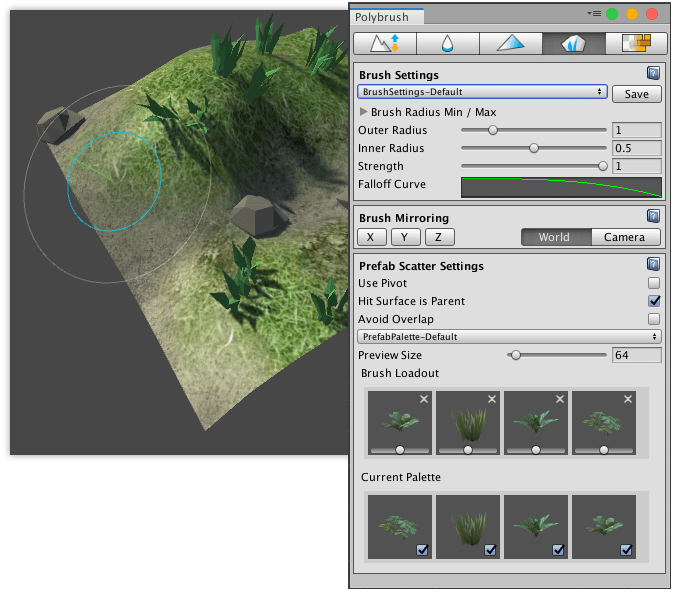Save the brush settings preset
Screen dimensions: 681x605
tap(636, 93)
